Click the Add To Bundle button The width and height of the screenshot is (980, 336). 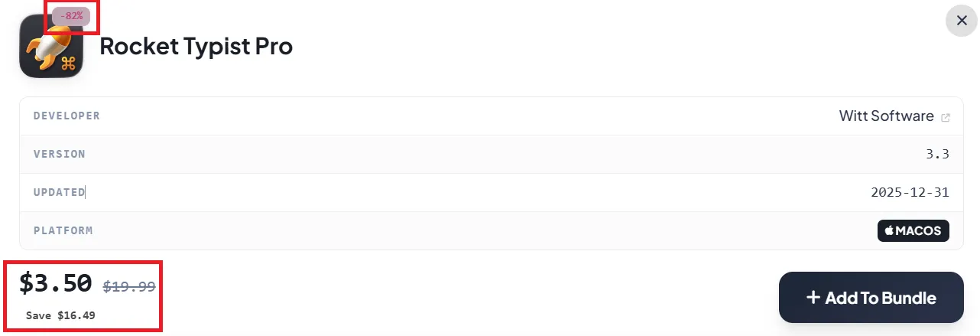point(871,297)
